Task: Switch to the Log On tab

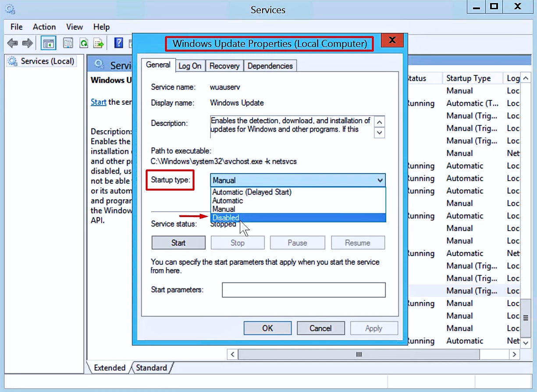Action: [190, 66]
